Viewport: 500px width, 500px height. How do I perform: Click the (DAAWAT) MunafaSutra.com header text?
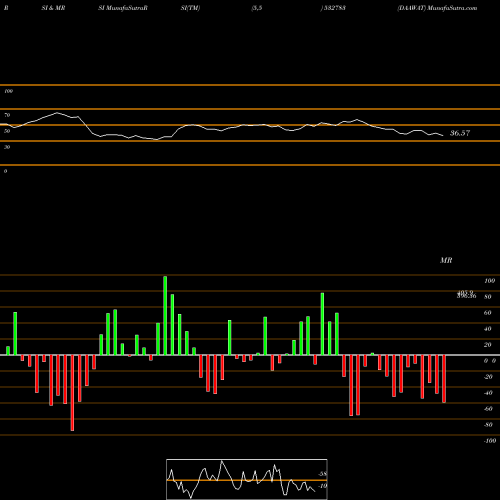[437, 8]
